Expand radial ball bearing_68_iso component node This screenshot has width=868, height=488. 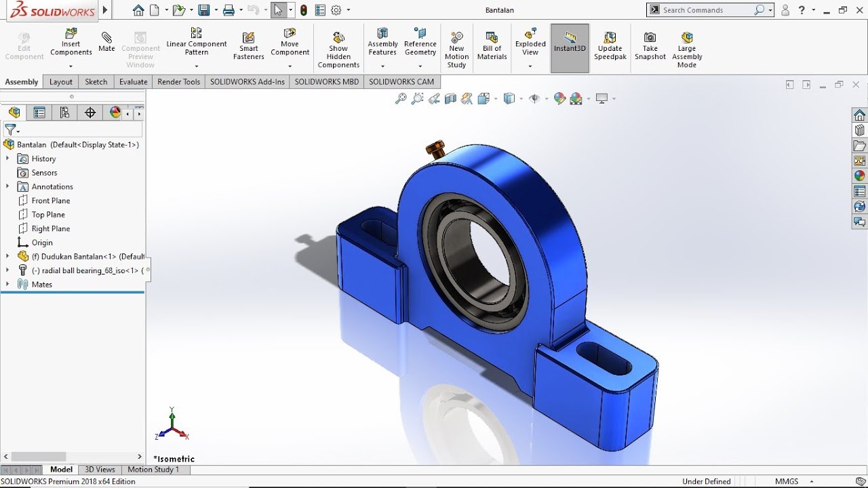7,270
